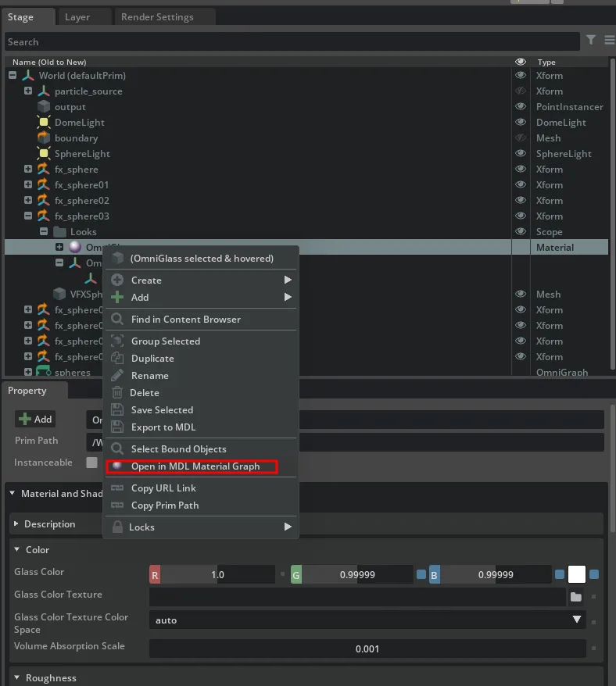Click the Find in Content Browser magnifier icon
The width and height of the screenshot is (616, 686).
coord(117,319)
